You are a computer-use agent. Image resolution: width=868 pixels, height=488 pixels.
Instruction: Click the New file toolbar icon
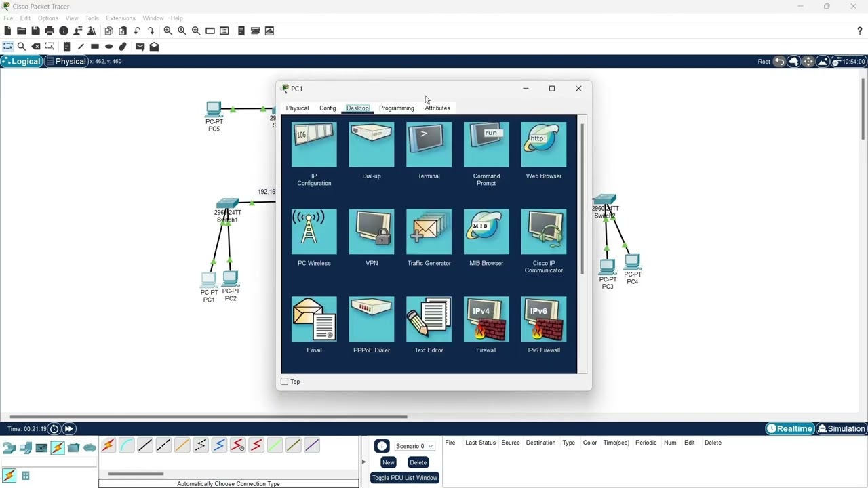click(x=7, y=30)
